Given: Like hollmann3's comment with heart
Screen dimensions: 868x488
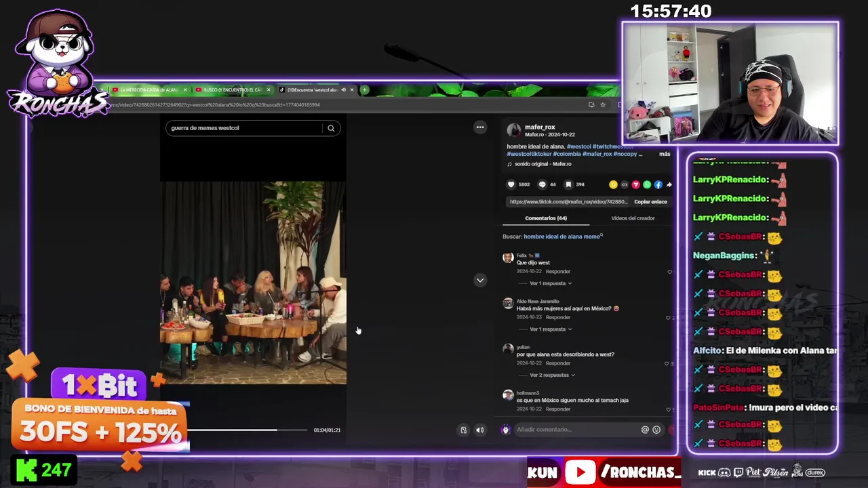Looking at the screenshot, I should tap(669, 409).
